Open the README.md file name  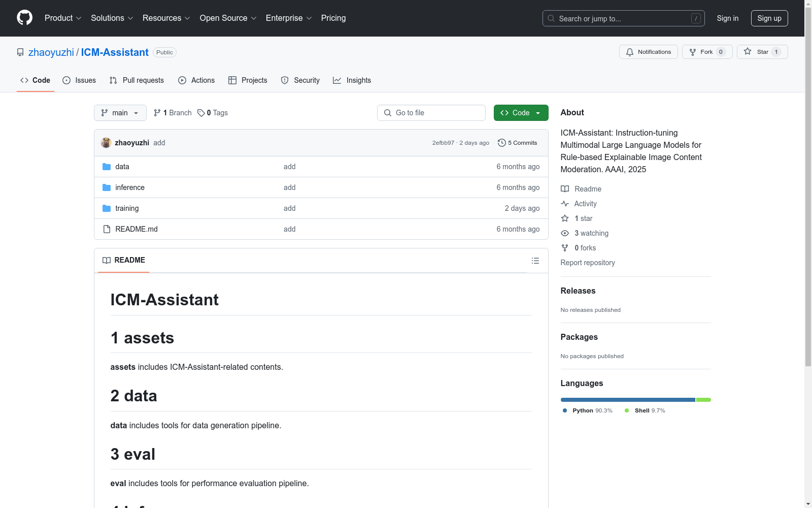[x=137, y=229]
